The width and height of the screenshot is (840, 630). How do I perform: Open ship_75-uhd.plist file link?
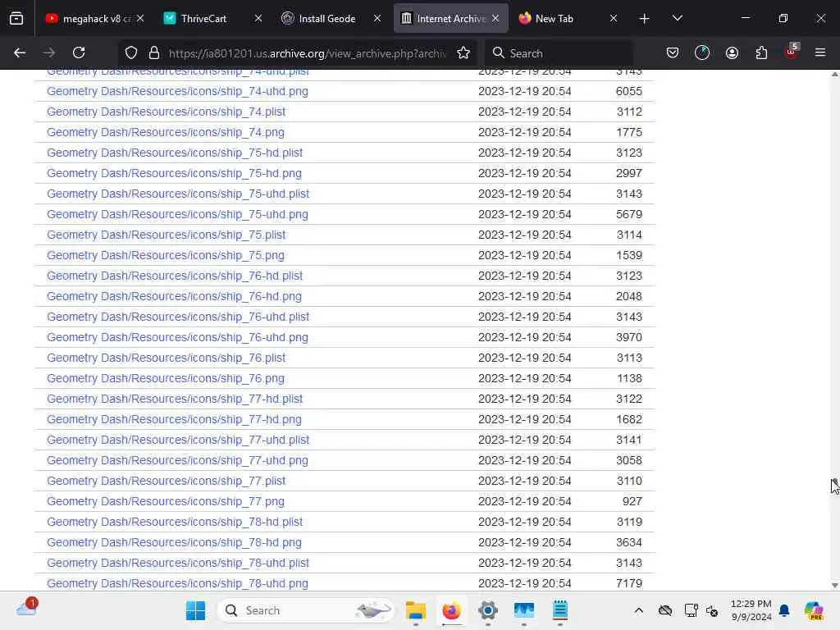(x=178, y=194)
